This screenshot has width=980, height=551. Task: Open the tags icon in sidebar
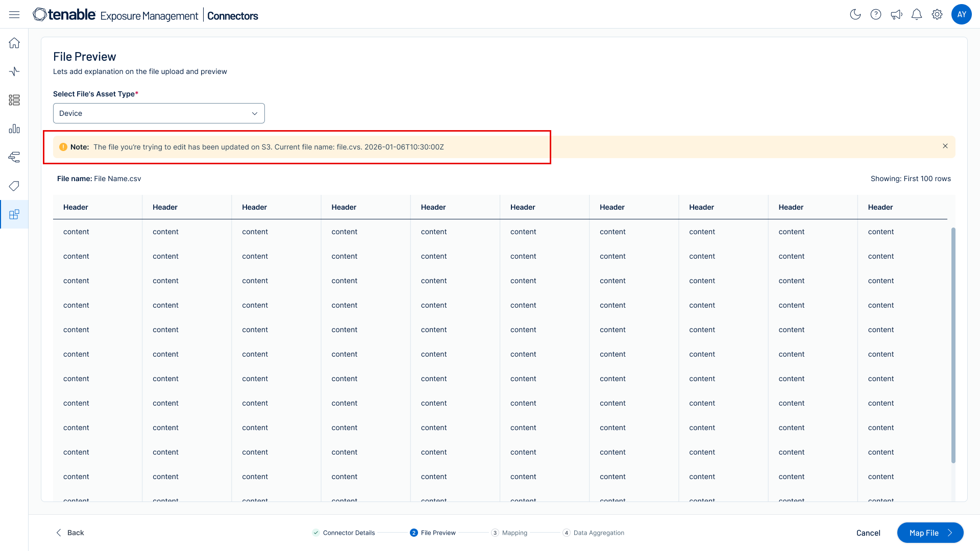[14, 186]
